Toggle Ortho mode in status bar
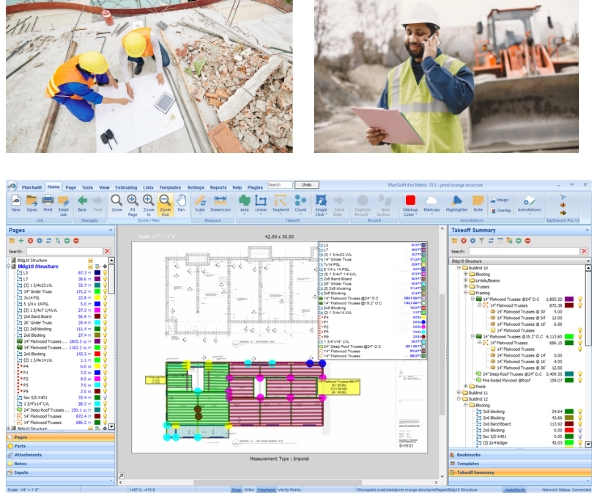The height and width of the screenshot is (500, 600). pos(250,490)
